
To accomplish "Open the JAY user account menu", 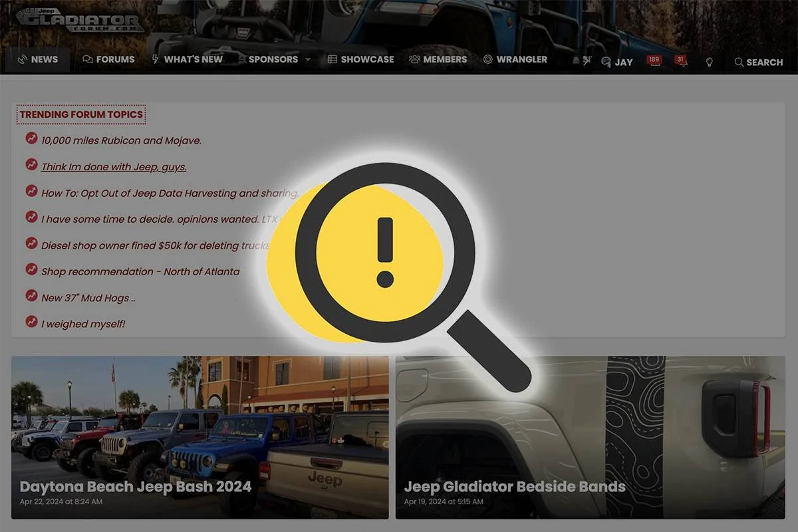I will [617, 62].
